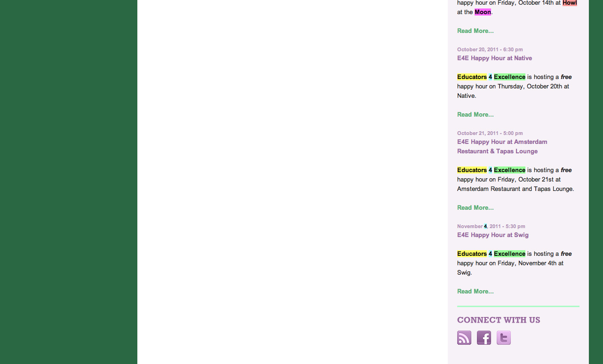Open E4E Happy Hour at Amsterdam Restaurant link
This screenshot has width=603, height=364.
pos(502,147)
